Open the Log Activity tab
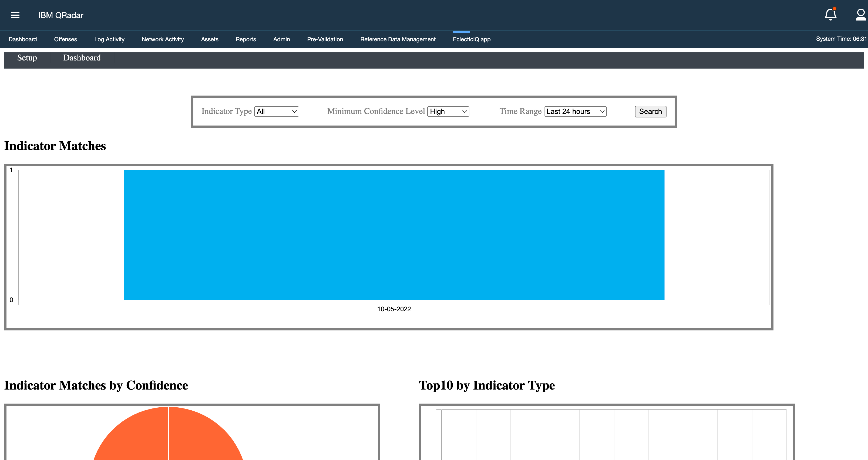This screenshot has height=460, width=868. pyautogui.click(x=109, y=39)
